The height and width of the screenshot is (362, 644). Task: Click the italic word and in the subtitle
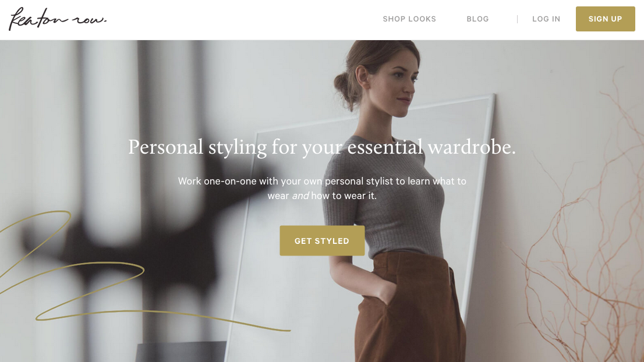click(300, 196)
